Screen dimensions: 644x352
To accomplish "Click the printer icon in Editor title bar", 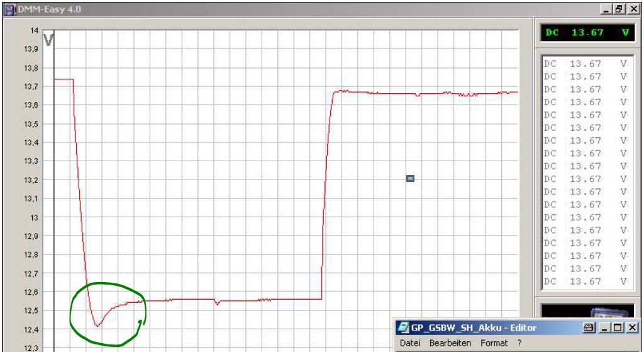I will (589, 328).
